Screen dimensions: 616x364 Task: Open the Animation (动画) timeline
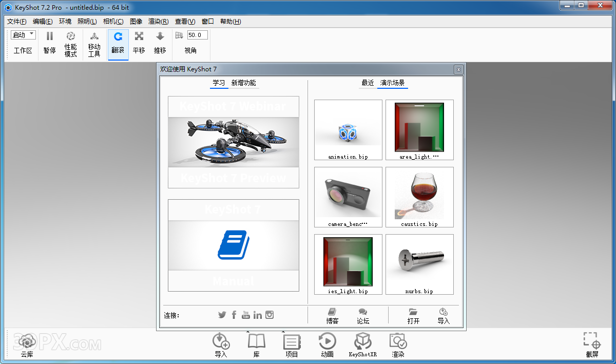coord(327,341)
